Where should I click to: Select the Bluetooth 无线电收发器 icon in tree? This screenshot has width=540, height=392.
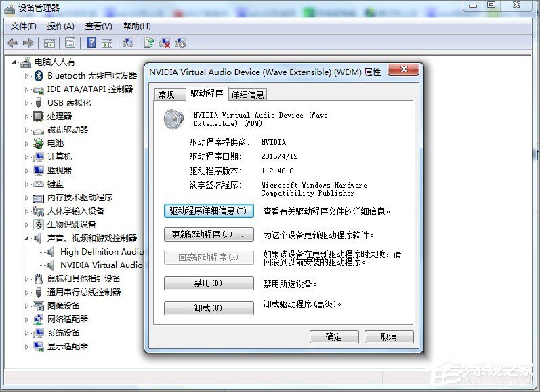tap(39, 75)
